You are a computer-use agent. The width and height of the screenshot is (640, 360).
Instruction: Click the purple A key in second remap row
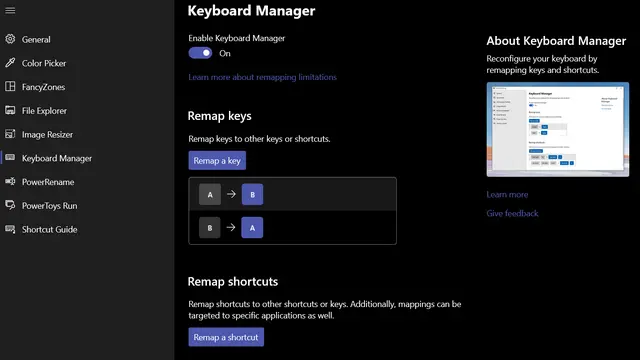point(252,228)
